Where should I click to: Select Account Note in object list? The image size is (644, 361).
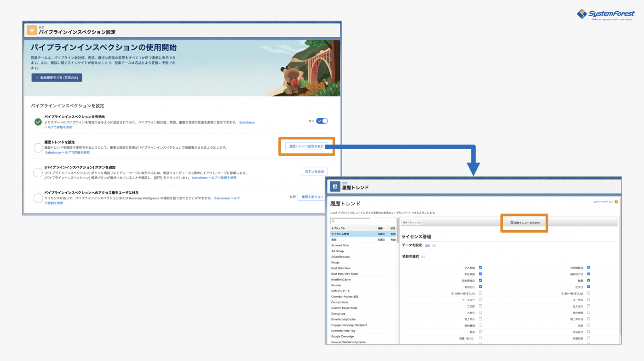click(363, 245)
